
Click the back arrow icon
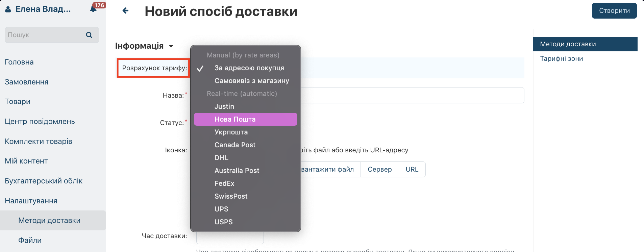coord(125,11)
